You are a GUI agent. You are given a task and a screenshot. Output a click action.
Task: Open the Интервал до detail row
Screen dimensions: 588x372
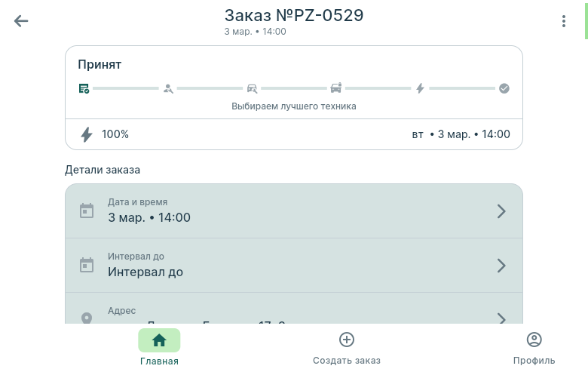(294, 266)
